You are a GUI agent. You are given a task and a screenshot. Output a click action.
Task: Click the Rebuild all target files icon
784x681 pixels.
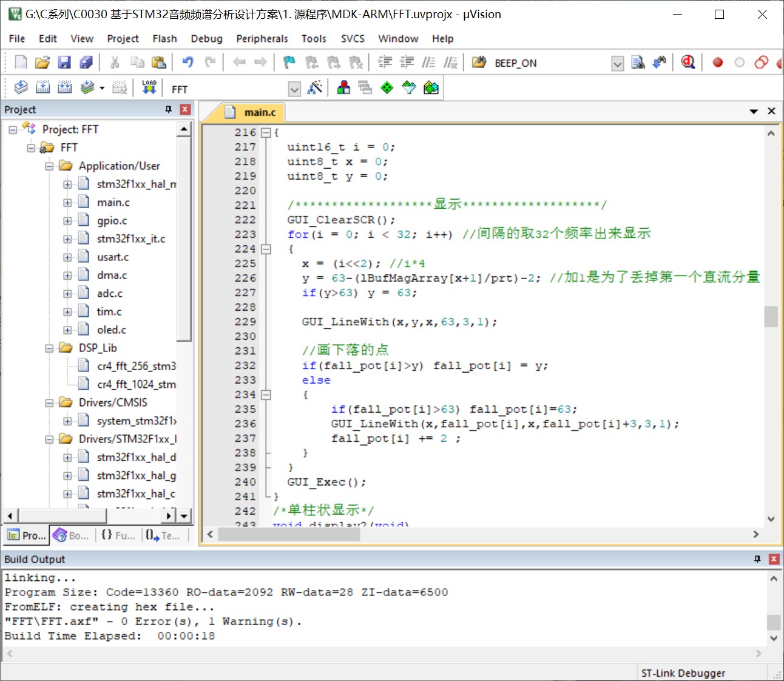pyautogui.click(x=65, y=87)
